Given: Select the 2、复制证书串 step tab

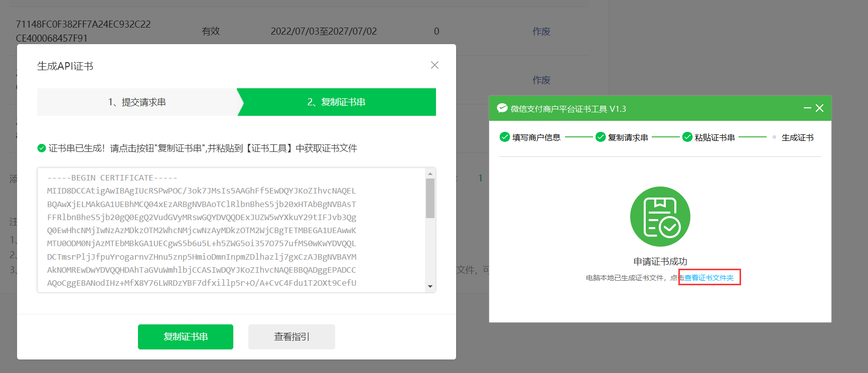Looking at the screenshot, I should [337, 102].
